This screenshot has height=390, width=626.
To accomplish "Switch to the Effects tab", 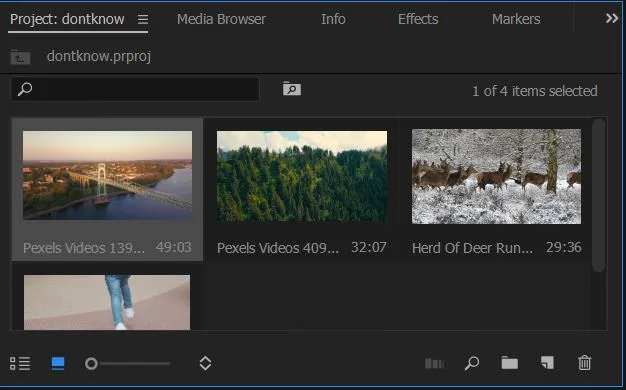I will (418, 19).
